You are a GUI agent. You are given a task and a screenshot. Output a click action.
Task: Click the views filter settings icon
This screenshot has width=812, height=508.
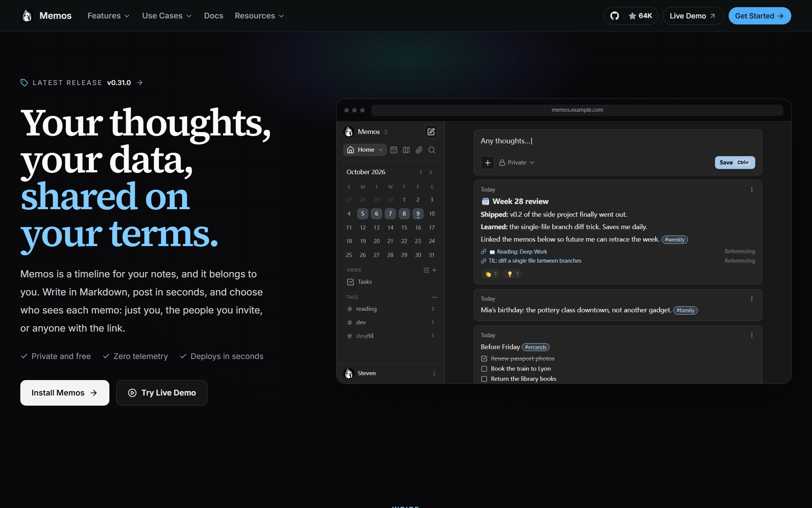click(426, 270)
